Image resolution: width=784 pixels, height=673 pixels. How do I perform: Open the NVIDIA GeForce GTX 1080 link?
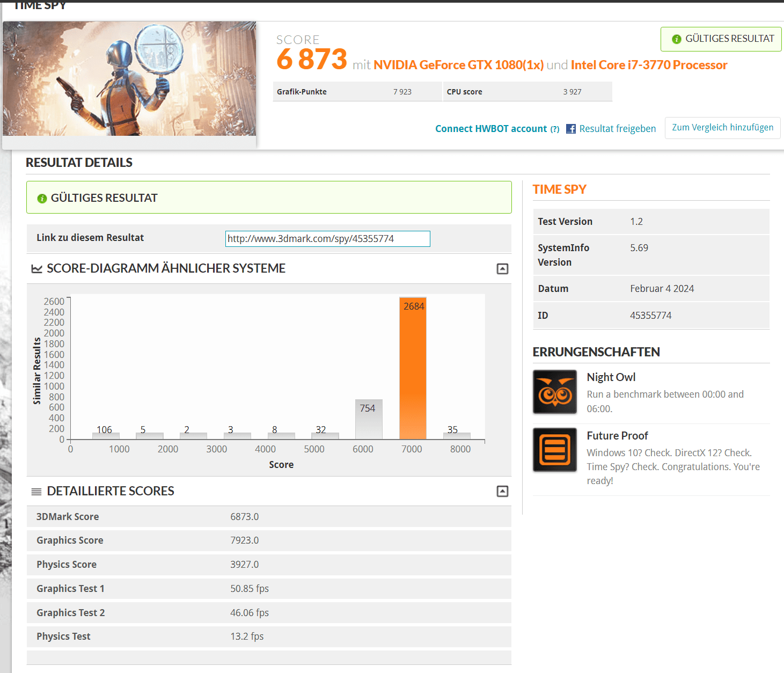click(x=459, y=65)
